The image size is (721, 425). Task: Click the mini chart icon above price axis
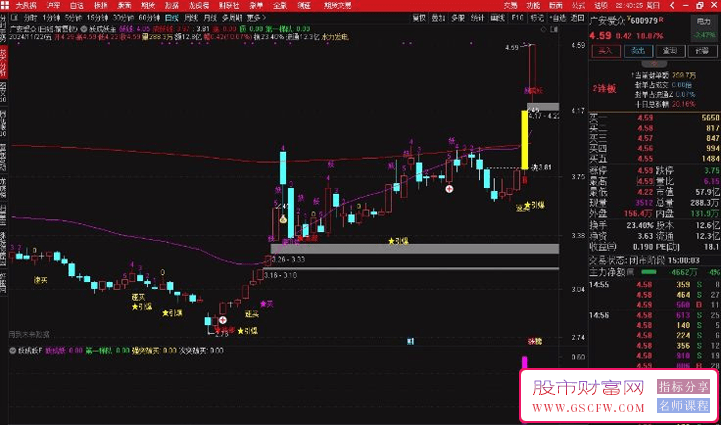[x=555, y=29]
